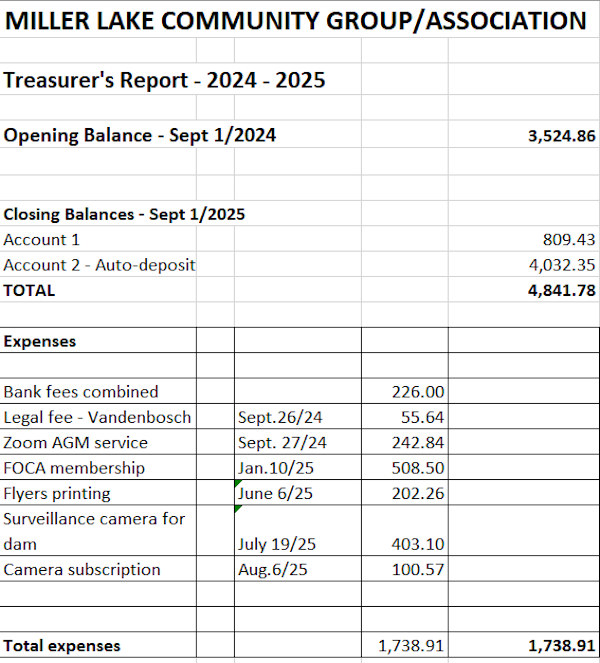This screenshot has height=663, width=600.
Task: Select the Zoom AGM service amount 242.84
Action: tap(419, 443)
